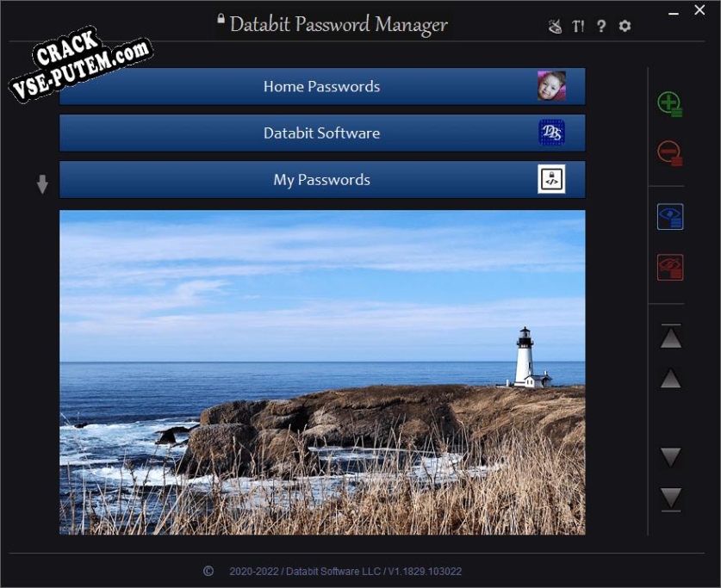
Task: Expand the Home Passwords group
Action: point(321,86)
